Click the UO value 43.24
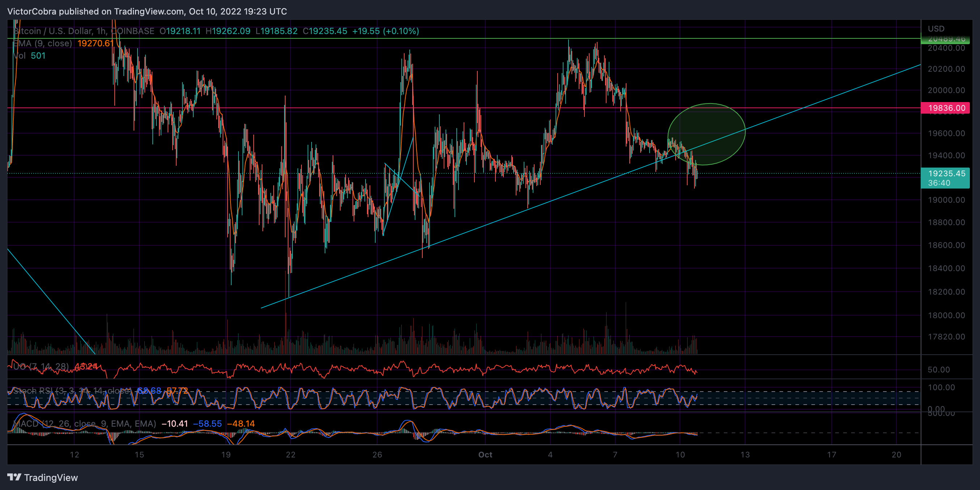Image resolution: width=980 pixels, height=490 pixels. click(x=86, y=366)
